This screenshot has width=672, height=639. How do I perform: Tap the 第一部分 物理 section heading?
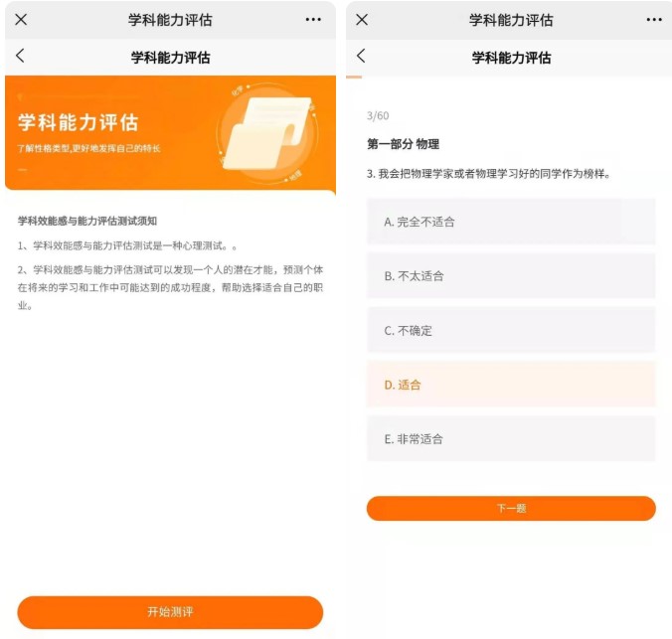(403, 145)
